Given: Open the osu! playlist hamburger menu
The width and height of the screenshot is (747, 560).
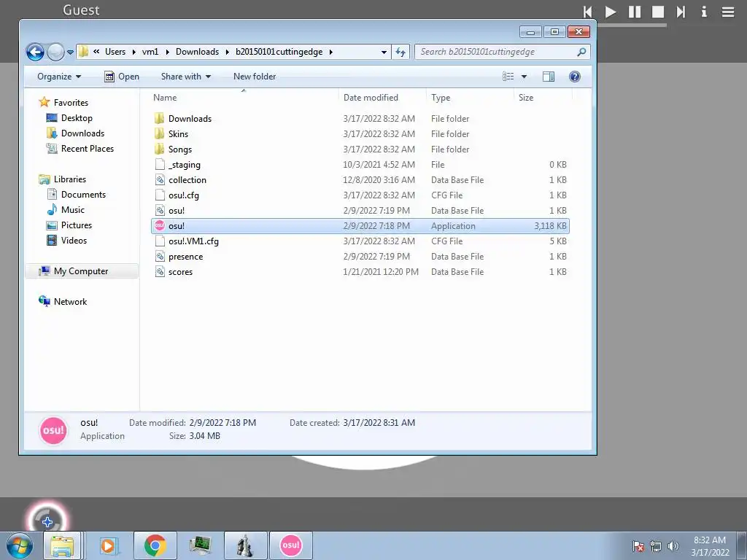Looking at the screenshot, I should coord(728,12).
